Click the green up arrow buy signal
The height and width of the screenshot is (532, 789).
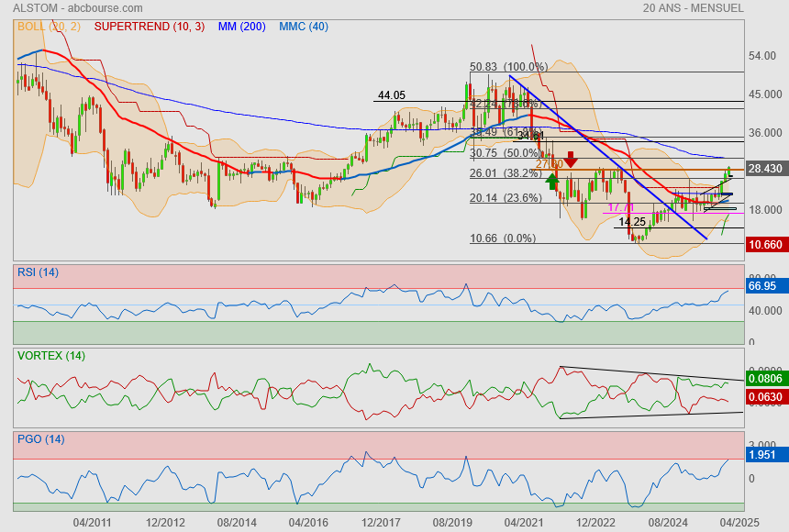click(x=552, y=181)
